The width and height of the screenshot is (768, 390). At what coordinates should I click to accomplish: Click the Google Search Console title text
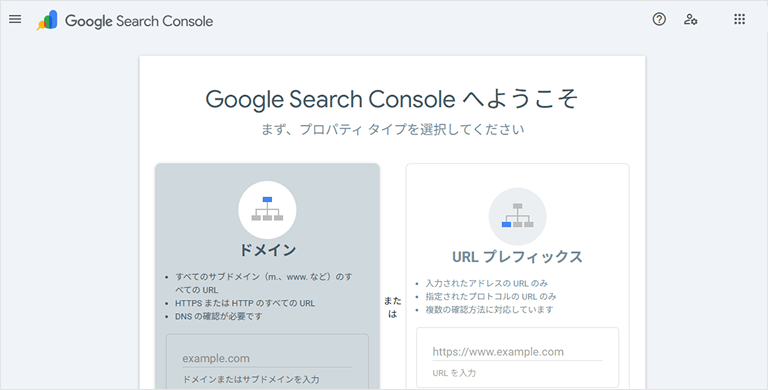tap(139, 21)
